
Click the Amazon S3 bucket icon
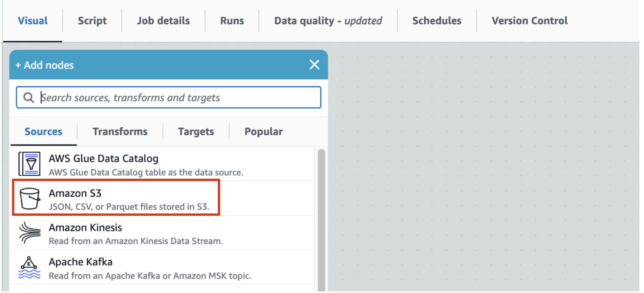[x=30, y=199]
